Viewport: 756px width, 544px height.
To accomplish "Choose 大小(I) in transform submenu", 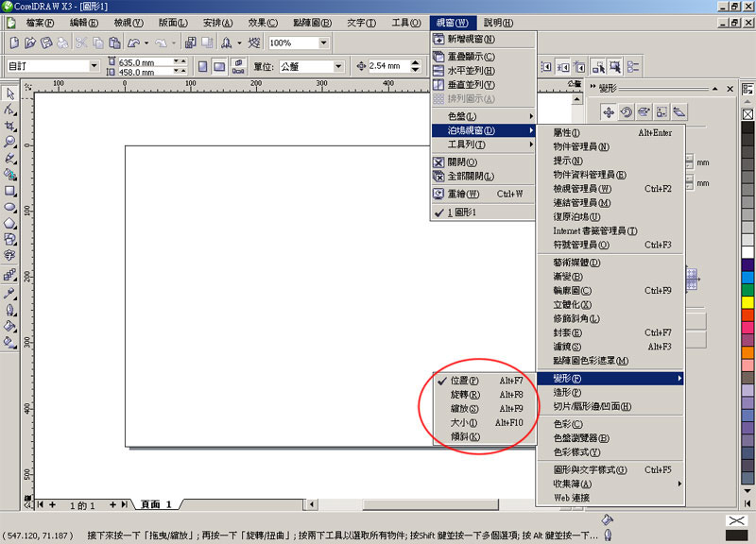I will click(484, 422).
